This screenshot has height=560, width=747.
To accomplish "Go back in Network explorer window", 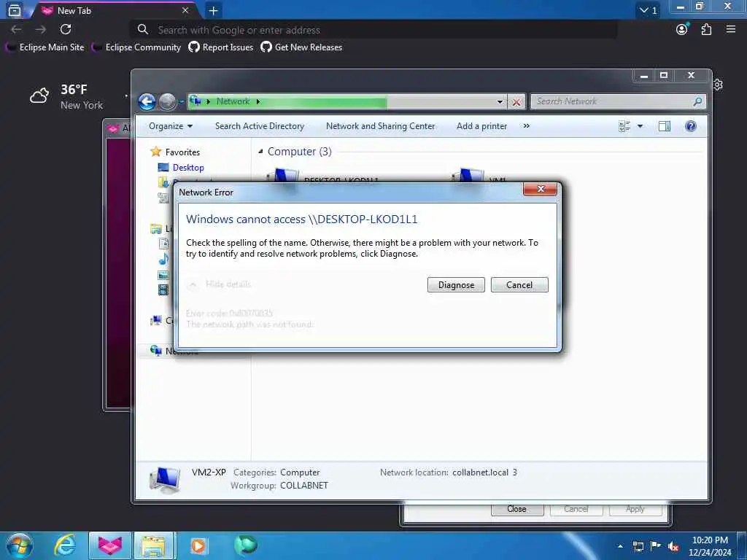I will pos(147,101).
